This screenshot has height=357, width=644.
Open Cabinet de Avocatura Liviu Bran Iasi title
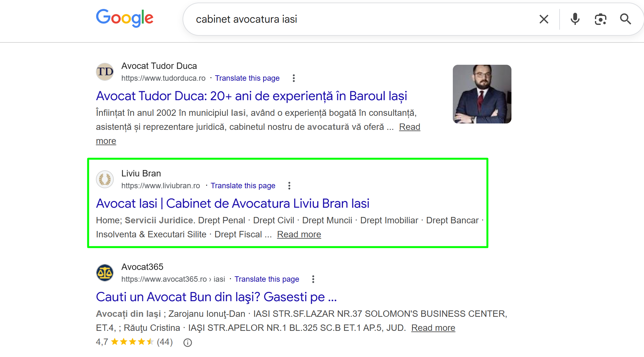point(233,204)
